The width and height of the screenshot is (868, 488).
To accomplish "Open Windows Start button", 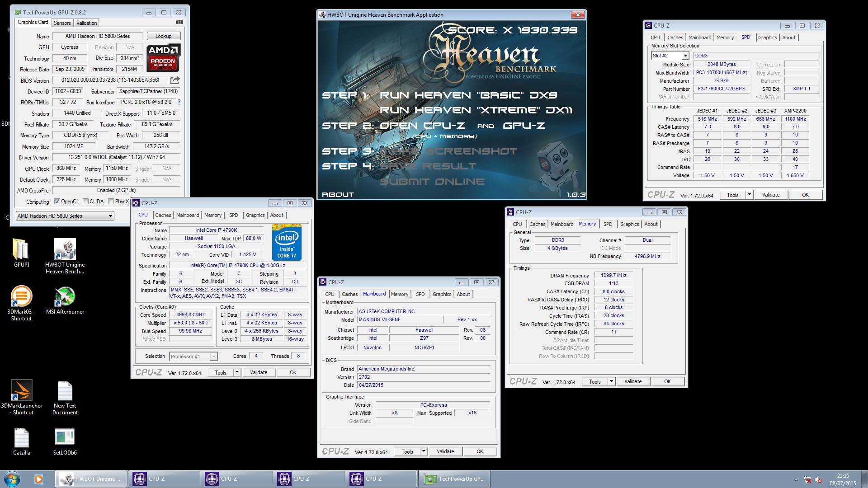I will pyautogui.click(x=12, y=479).
